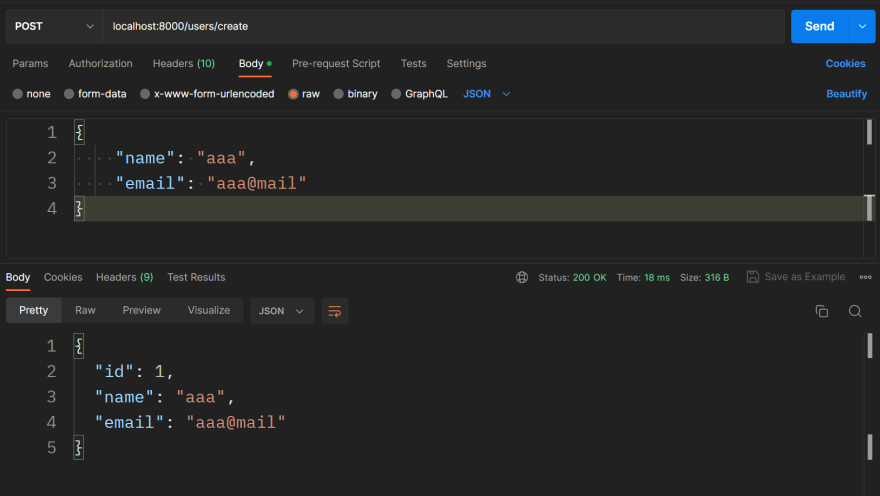Click the "email": "aaa@mail" response line

[190, 422]
